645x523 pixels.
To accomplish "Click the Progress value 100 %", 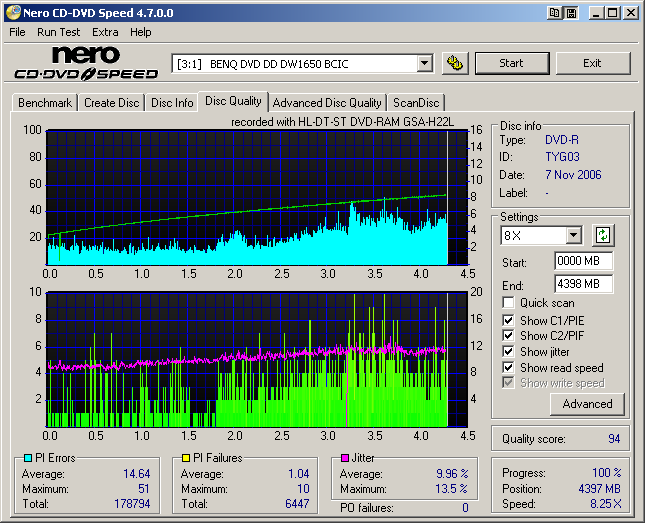I will (607, 473).
